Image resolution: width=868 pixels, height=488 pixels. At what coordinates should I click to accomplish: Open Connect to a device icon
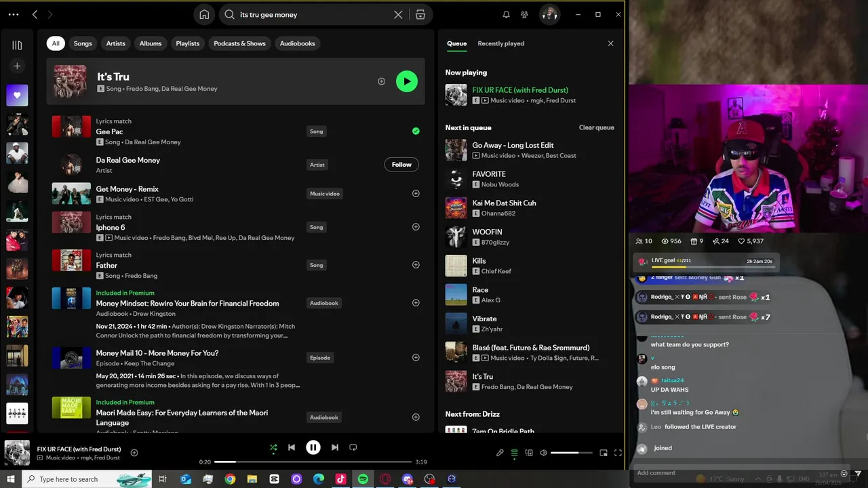529,453
